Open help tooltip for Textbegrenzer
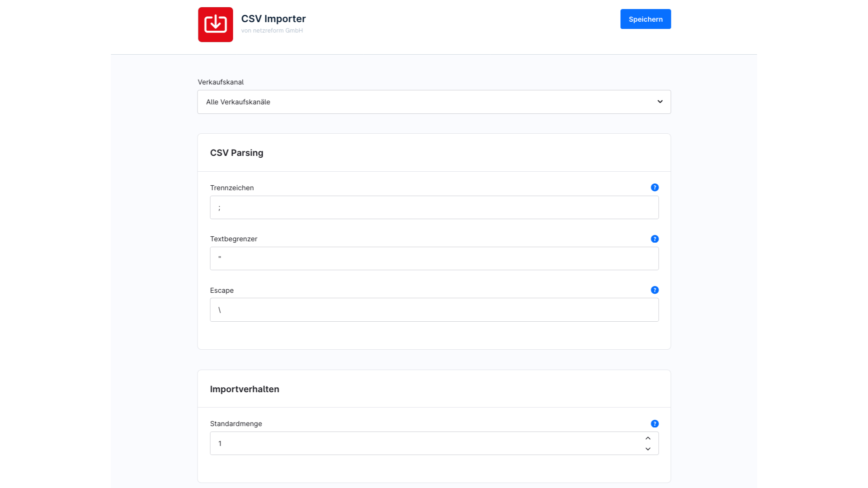 654,239
